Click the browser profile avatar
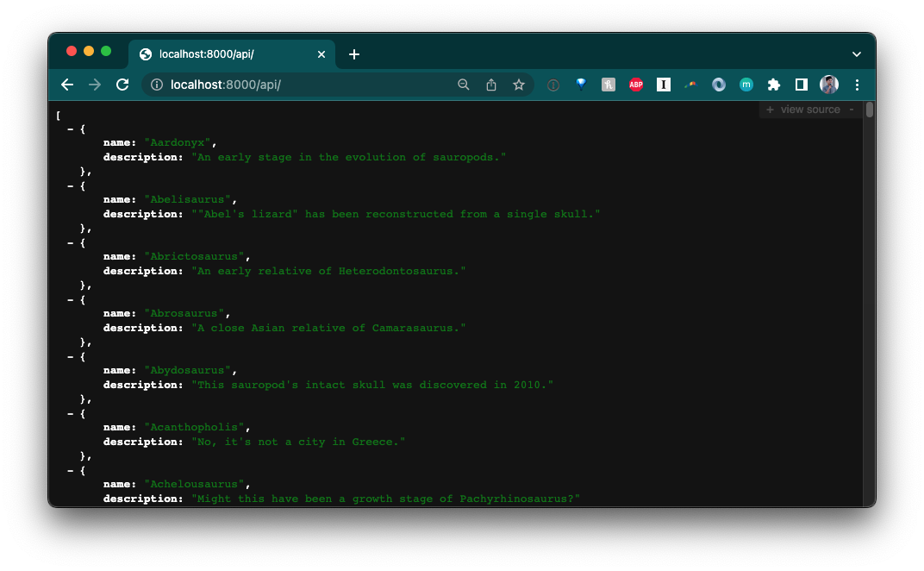This screenshot has width=924, height=571. (828, 85)
